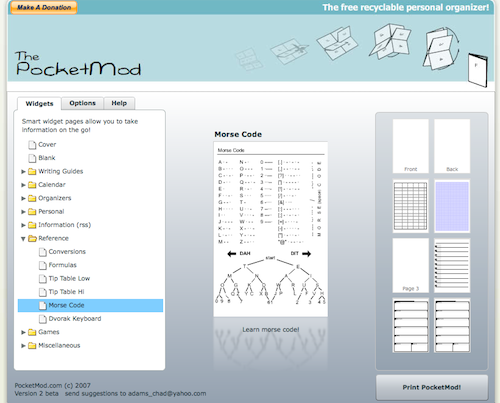Select the Back page slot
This screenshot has width=500, height=403.
452,146
